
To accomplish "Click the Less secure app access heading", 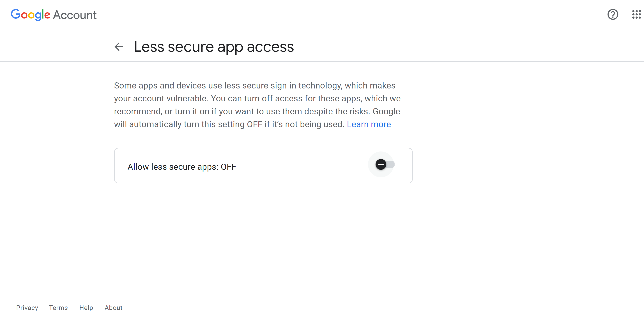I will pyautogui.click(x=214, y=47).
